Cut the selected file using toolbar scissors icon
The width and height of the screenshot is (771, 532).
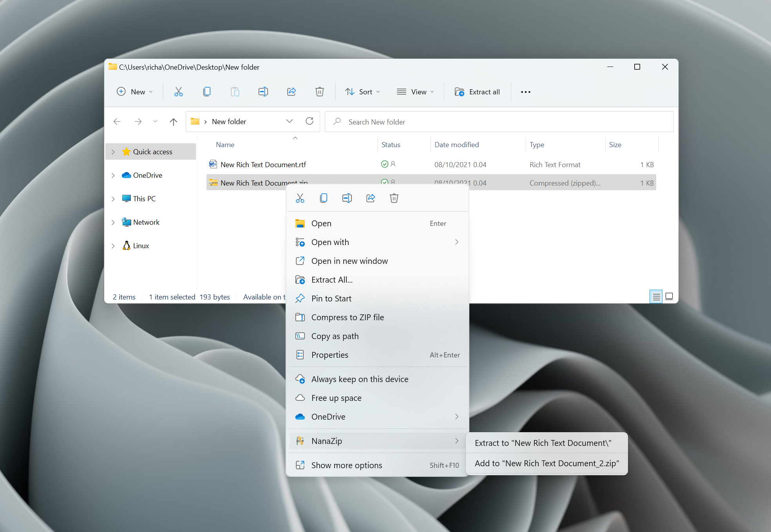tap(179, 92)
